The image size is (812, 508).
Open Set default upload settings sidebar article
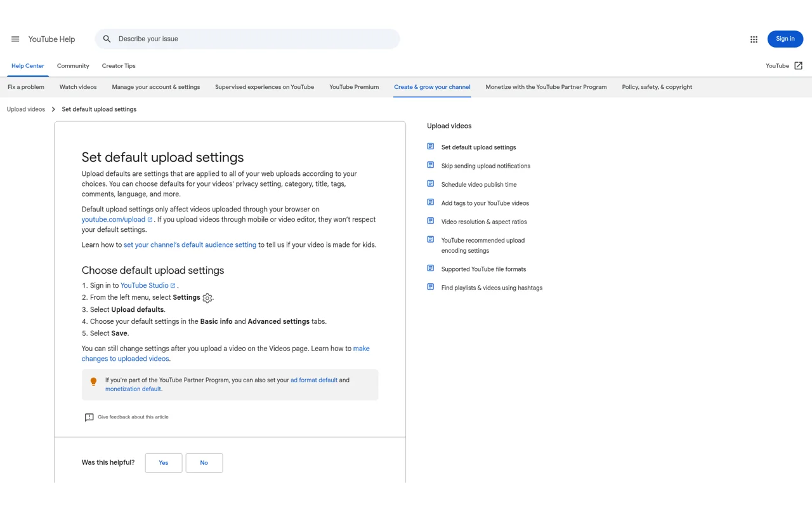click(x=479, y=147)
